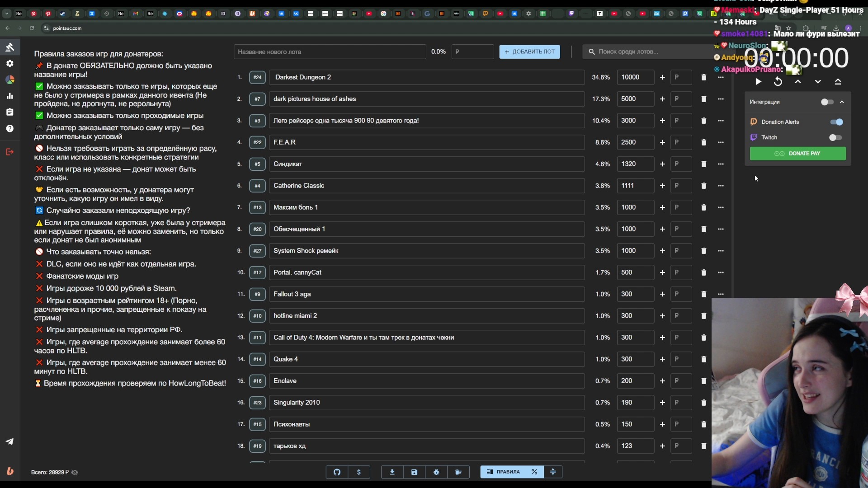The height and width of the screenshot is (488, 868).
Task: Open the pie chart wheel page
Action: [9, 80]
